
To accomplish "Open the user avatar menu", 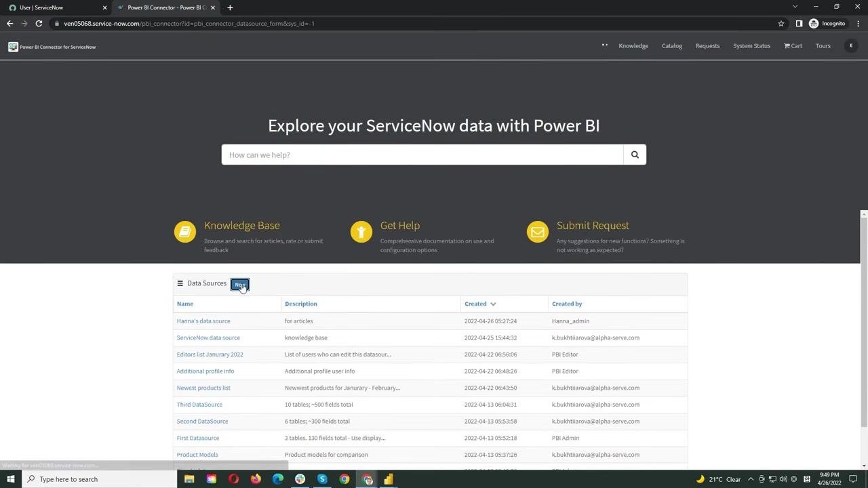I will coord(851,46).
